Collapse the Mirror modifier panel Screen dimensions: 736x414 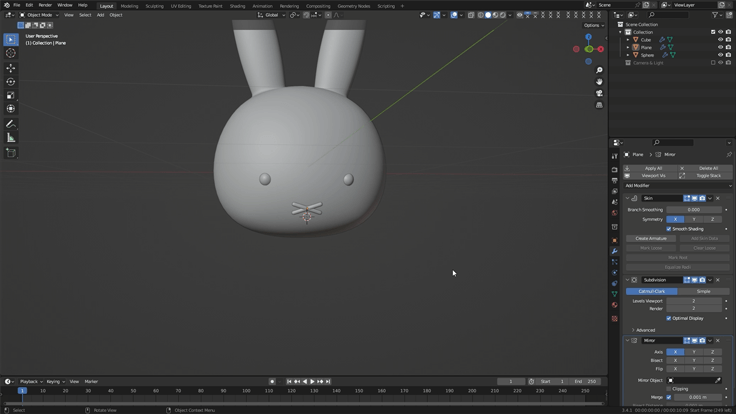(x=628, y=341)
